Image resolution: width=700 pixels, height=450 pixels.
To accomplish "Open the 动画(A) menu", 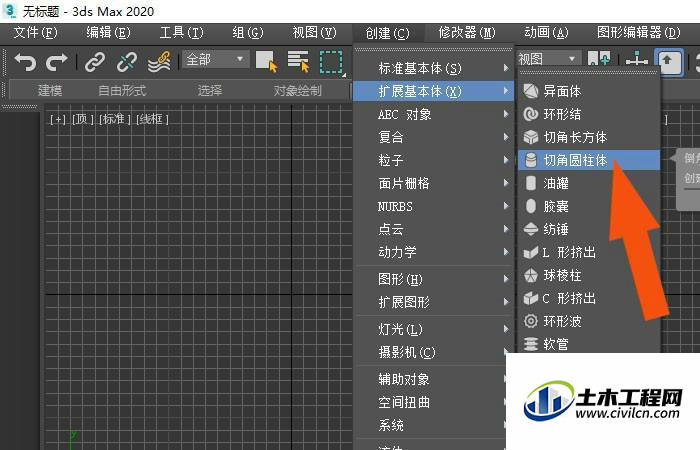I will (x=546, y=33).
